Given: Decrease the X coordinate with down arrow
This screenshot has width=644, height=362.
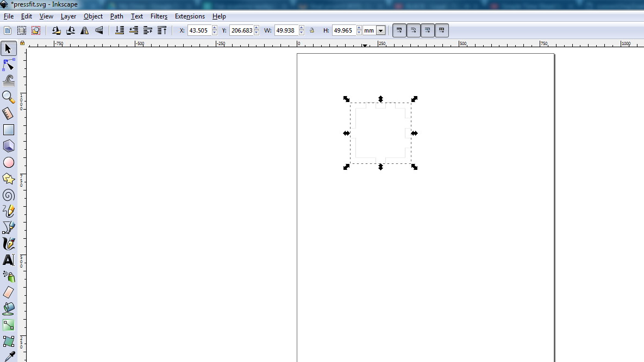Looking at the screenshot, I should (214, 33).
